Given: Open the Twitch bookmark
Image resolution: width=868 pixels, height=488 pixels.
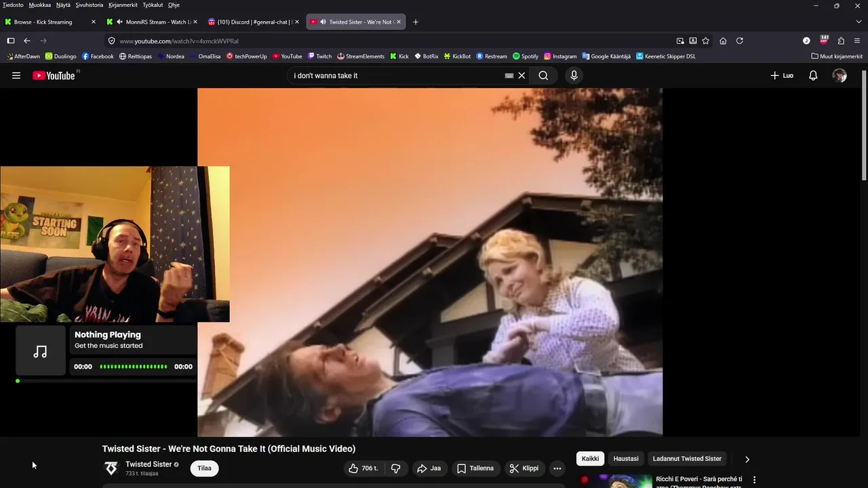Looking at the screenshot, I should click(x=319, y=56).
